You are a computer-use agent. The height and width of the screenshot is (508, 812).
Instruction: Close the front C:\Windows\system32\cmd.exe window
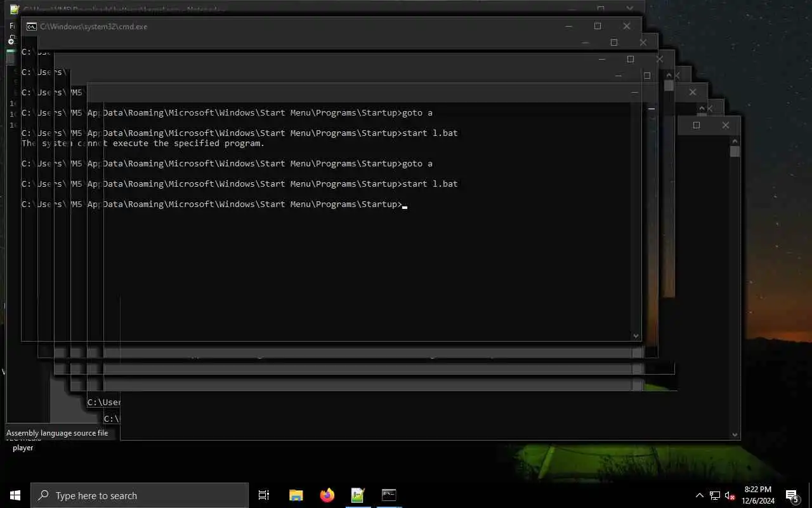click(627, 26)
